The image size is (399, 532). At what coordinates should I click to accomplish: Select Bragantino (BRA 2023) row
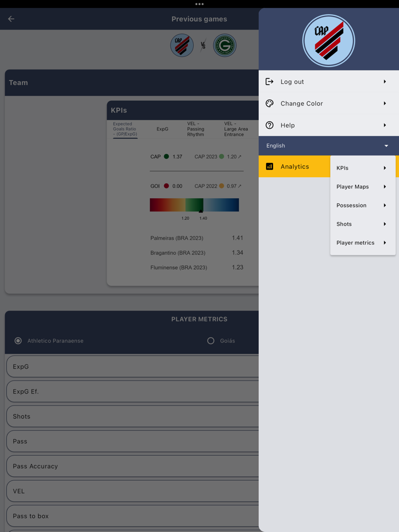coord(197,253)
